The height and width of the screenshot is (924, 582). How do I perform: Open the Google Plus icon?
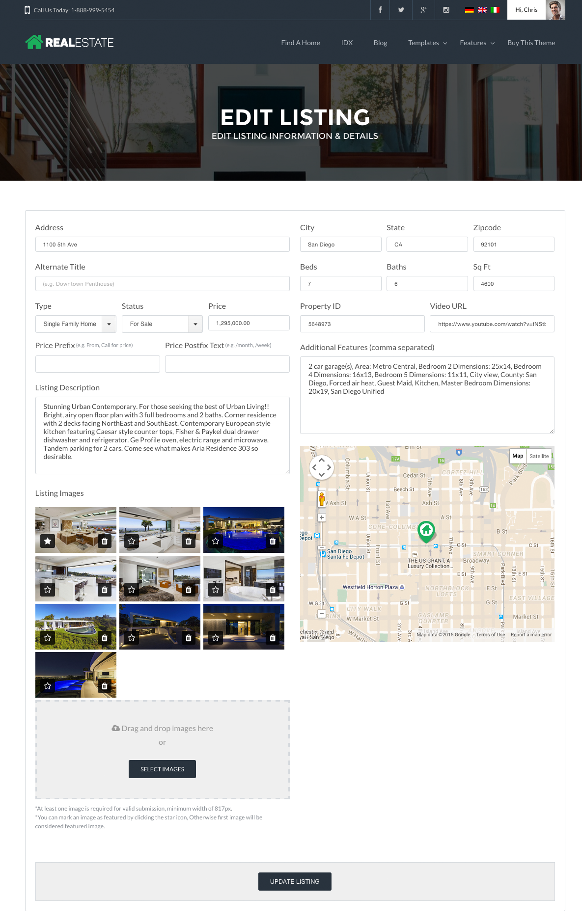[x=423, y=10]
